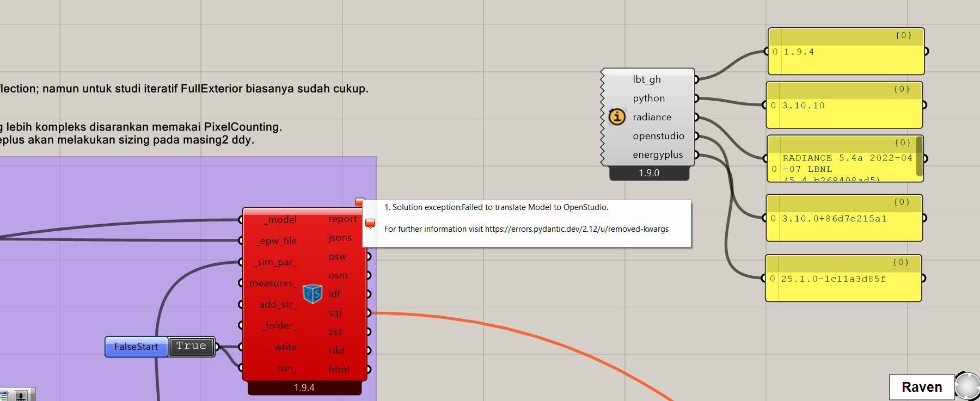Image resolution: width=980 pixels, height=401 pixels.
Task: Click the info icon on versions component
Action: (617, 116)
